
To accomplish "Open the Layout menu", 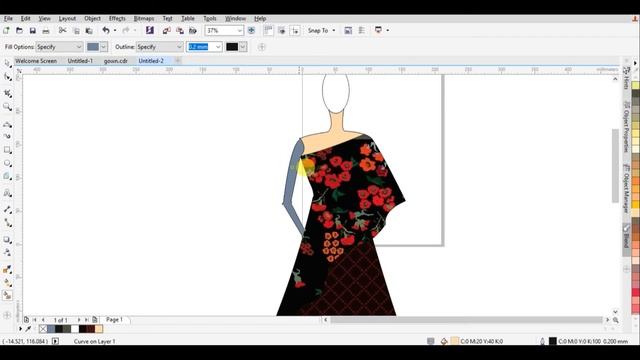I will pyautogui.click(x=67, y=19).
